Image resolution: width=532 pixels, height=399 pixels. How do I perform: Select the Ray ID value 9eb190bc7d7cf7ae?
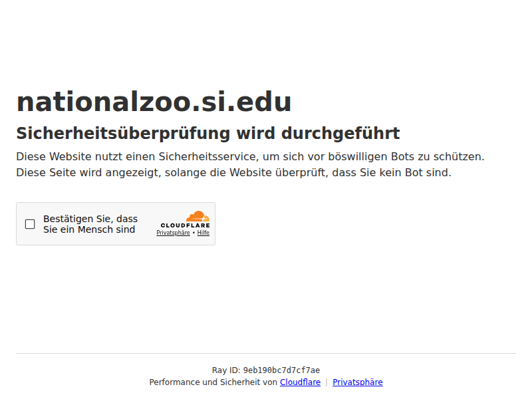pos(281,370)
